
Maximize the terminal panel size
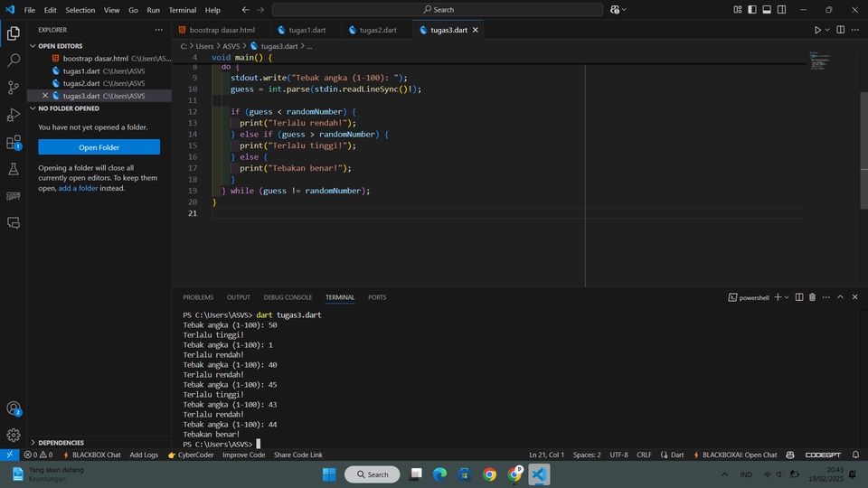840,297
